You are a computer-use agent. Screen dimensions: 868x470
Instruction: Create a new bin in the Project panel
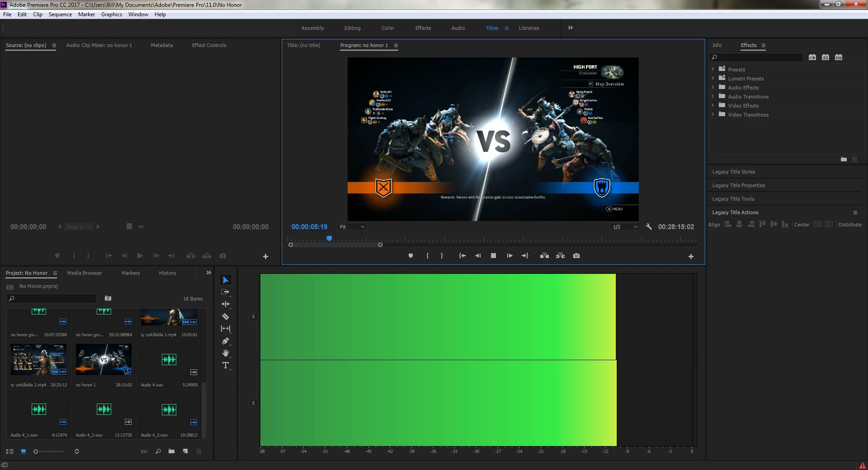[x=171, y=451]
